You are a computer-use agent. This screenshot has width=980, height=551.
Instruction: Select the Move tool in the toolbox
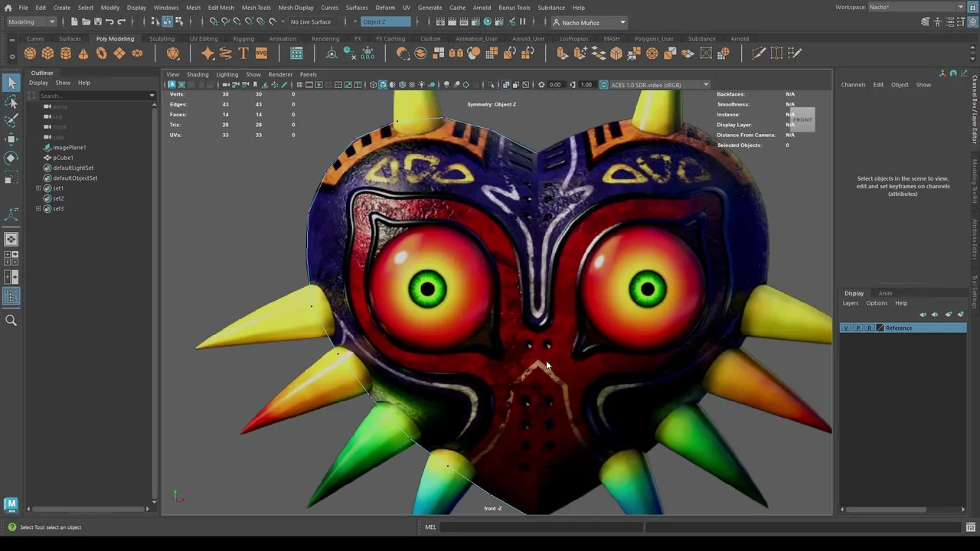click(x=11, y=139)
